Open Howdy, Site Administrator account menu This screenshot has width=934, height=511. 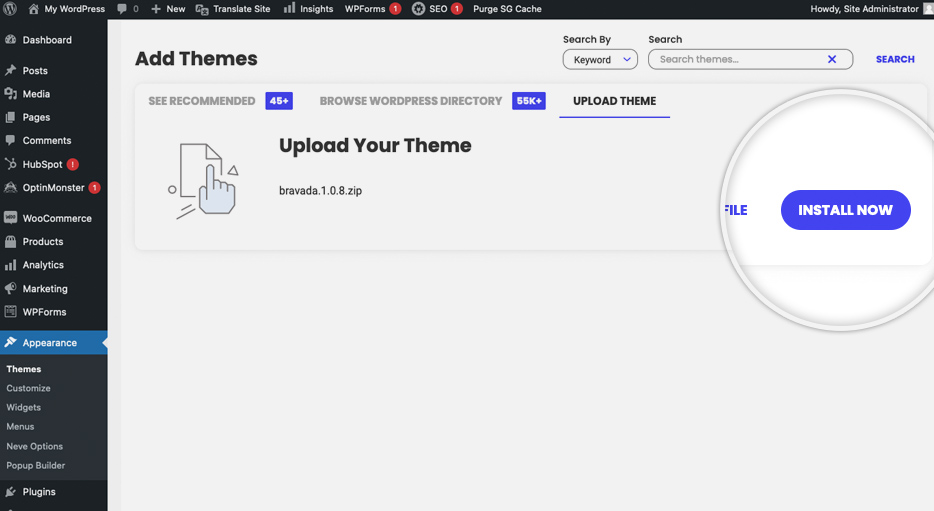pyautogui.click(x=871, y=9)
